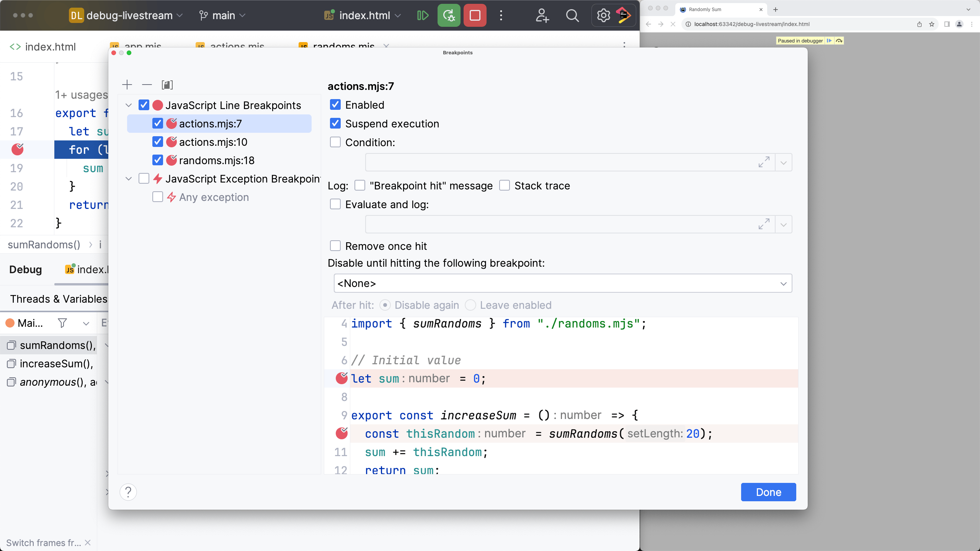Toggle the Suspend execution checkbox
Viewport: 980px width, 551px height.
click(x=335, y=123)
